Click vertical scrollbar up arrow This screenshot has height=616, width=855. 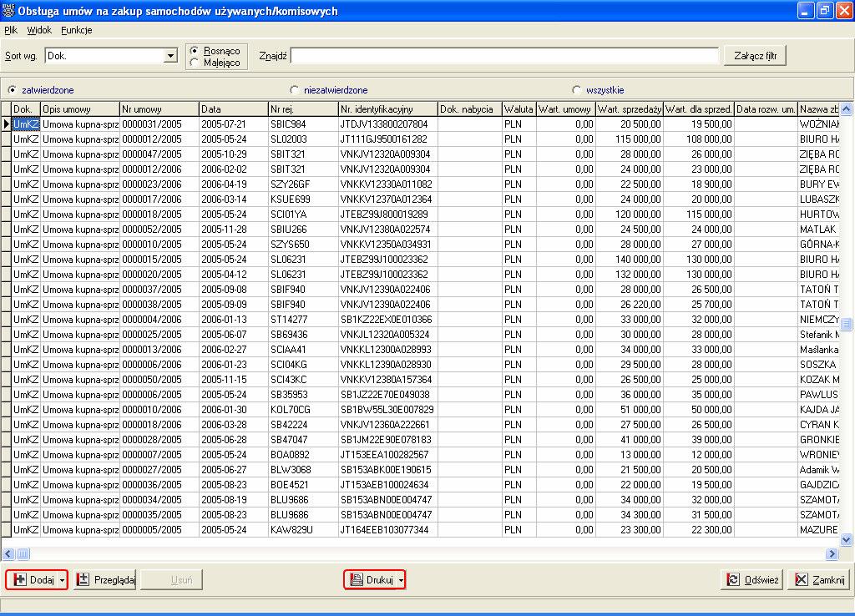pyautogui.click(x=847, y=109)
